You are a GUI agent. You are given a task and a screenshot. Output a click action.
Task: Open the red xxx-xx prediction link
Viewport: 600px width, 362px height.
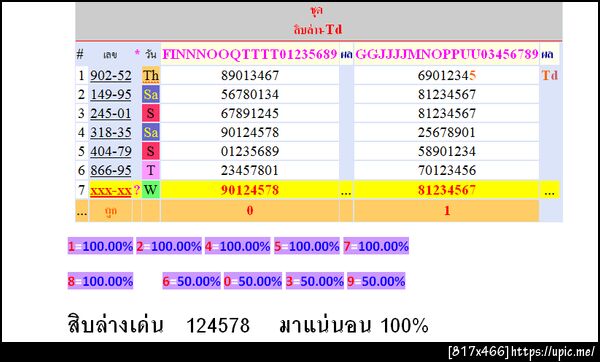(x=111, y=190)
